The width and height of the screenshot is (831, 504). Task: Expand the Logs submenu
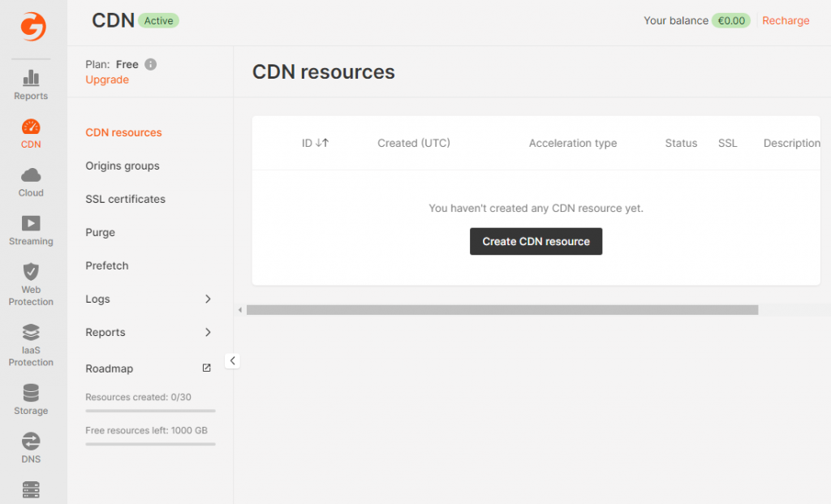(208, 299)
